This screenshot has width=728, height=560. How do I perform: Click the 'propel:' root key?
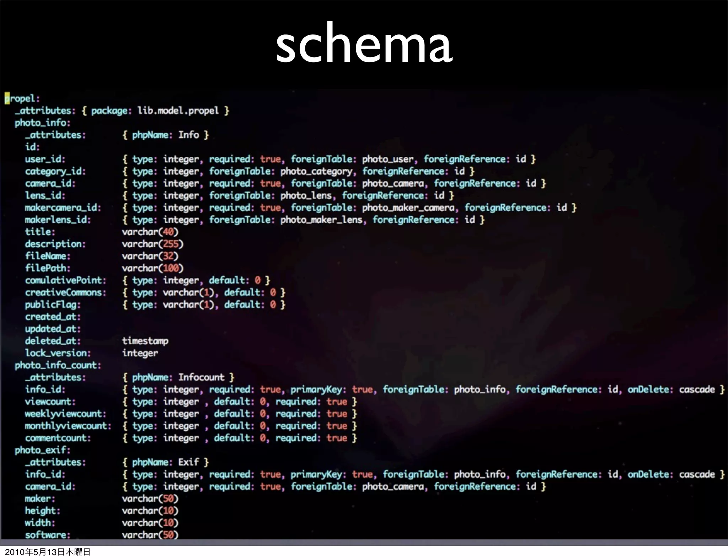tap(22, 98)
